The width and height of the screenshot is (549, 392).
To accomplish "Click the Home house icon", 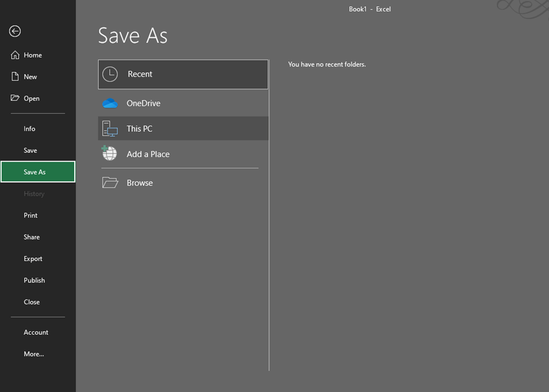I will click(x=15, y=55).
